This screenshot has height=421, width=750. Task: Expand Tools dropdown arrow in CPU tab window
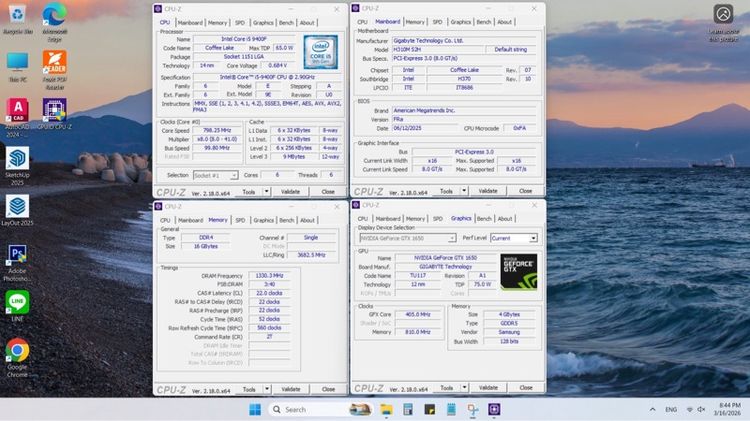(x=266, y=192)
